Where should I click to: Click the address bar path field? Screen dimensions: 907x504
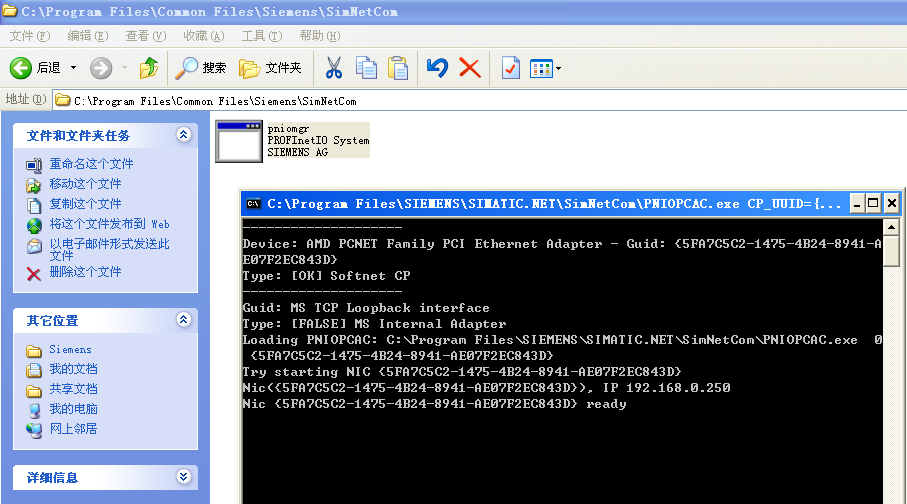click(480, 101)
